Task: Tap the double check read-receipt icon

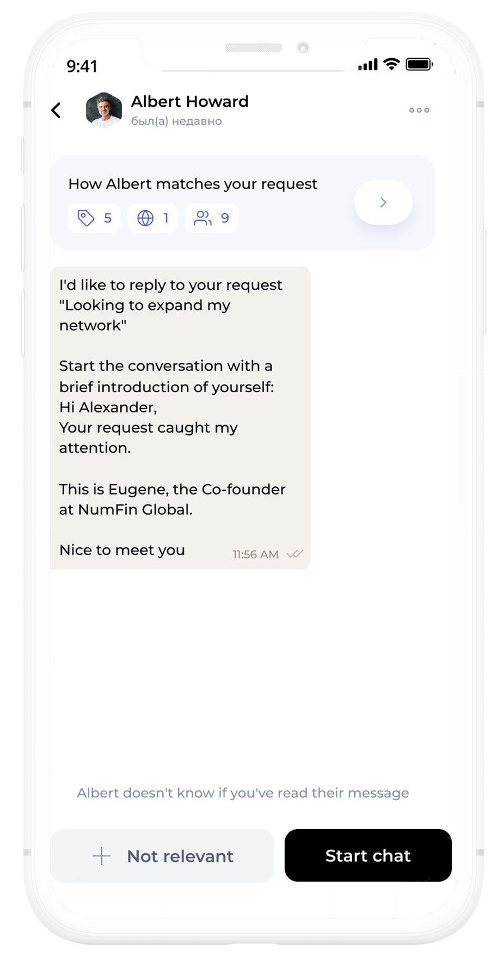Action: point(295,554)
